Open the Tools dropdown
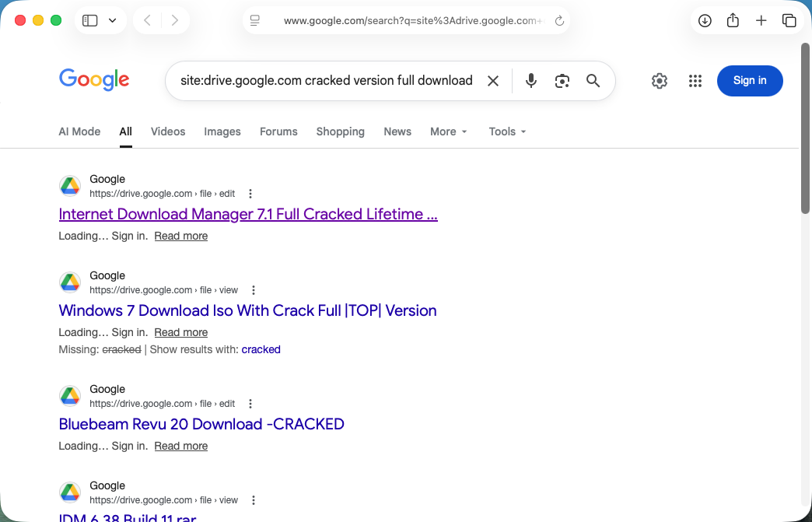812x522 pixels. 507,131
